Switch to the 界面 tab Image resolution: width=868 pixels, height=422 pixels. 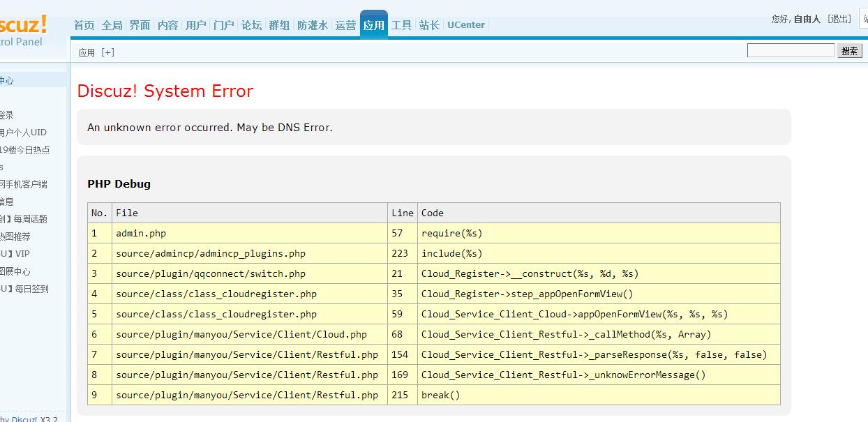point(140,25)
